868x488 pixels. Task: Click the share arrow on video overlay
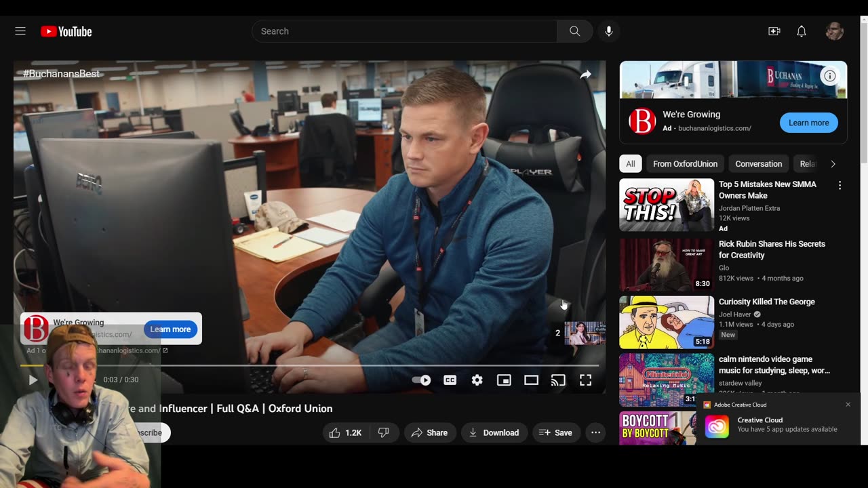click(x=585, y=75)
